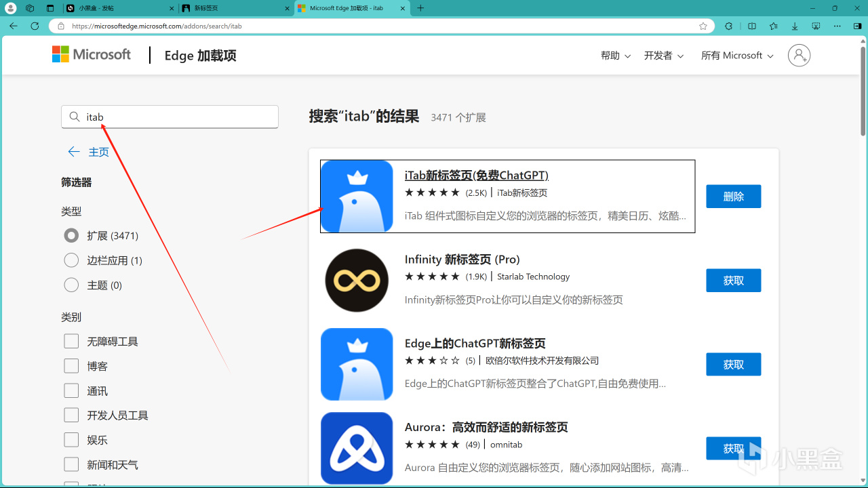Toggle split screen view icon
Viewport: 868px width, 488px height.
coord(752,26)
